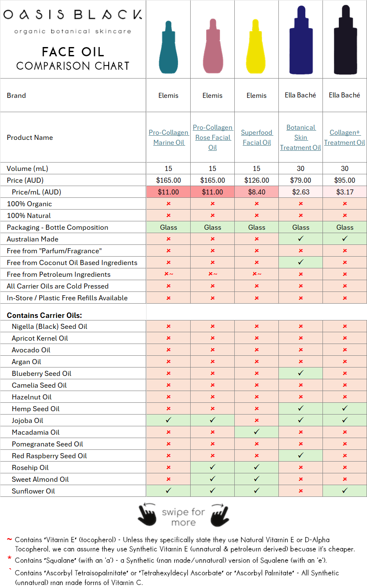The height and width of the screenshot is (588, 367).
Task: Click the 'COMPARISON CHART' title text
Action: (x=73, y=66)
